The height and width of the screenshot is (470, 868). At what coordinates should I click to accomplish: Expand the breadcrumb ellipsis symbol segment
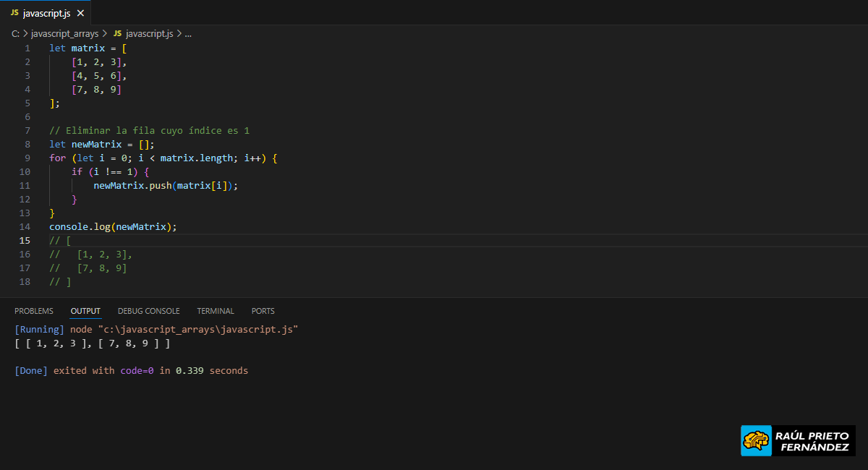point(188,33)
